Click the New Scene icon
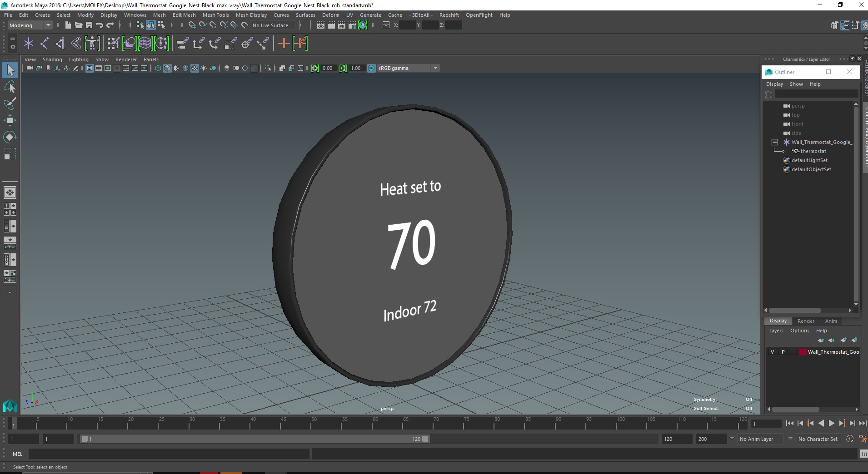The image size is (868, 474). 68,25
